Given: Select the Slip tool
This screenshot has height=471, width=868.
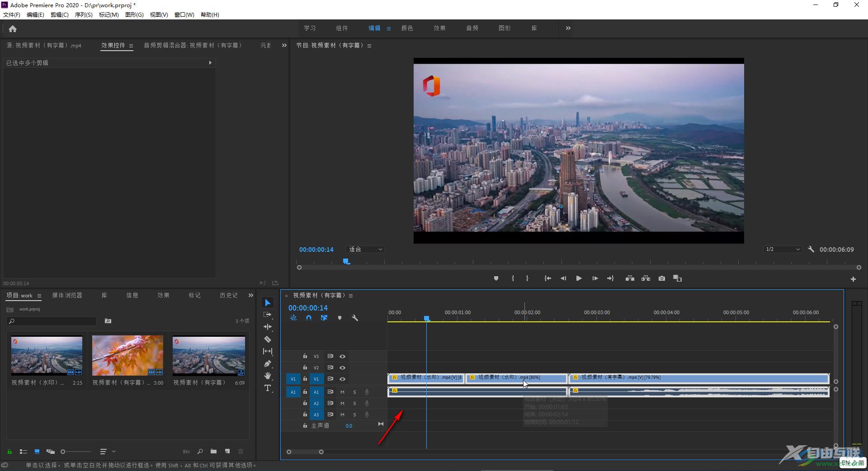Looking at the screenshot, I should 268,351.
